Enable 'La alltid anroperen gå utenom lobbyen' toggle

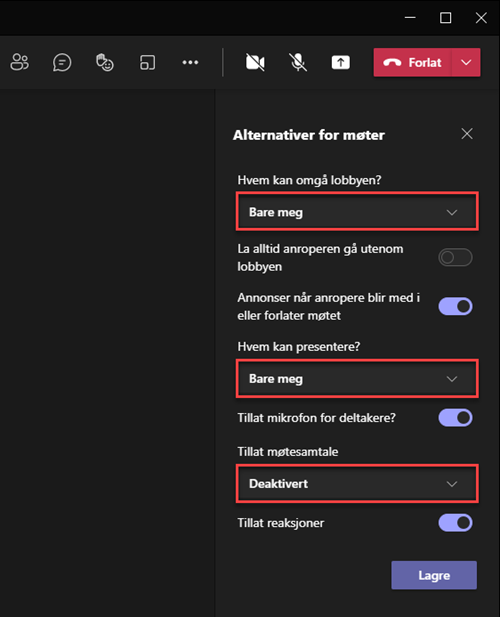point(455,257)
